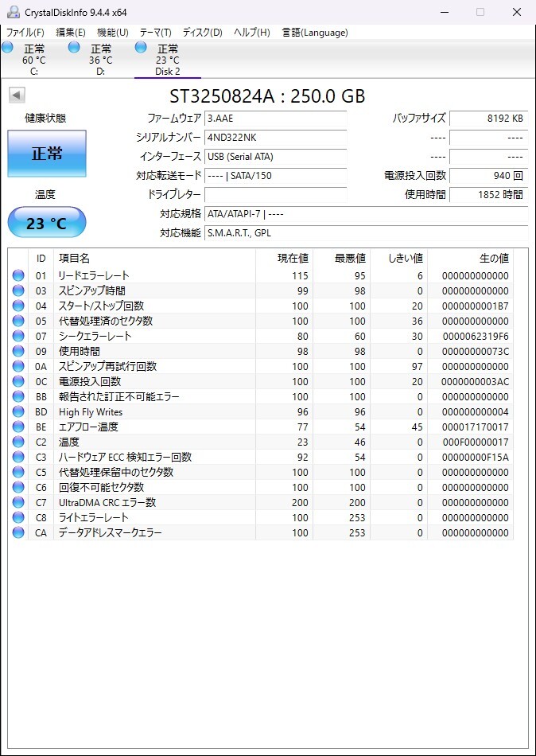Click the blue orb on row C2 温度
The height and width of the screenshot is (756, 536).
point(18,442)
